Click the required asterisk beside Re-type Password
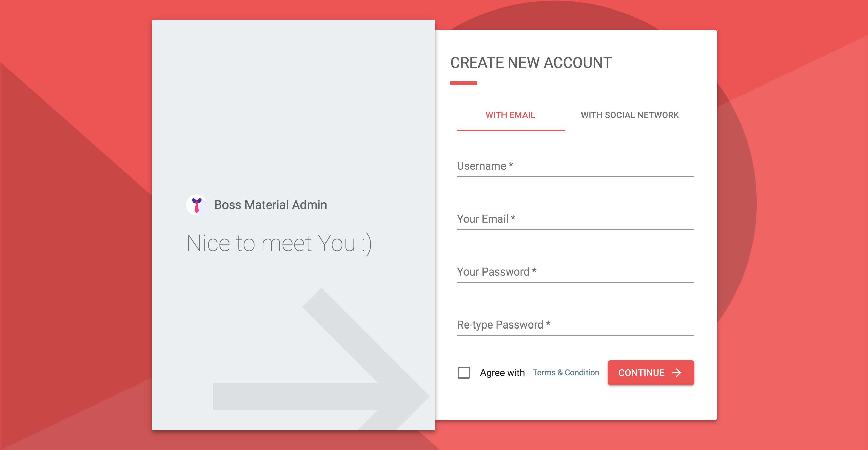 tap(548, 323)
